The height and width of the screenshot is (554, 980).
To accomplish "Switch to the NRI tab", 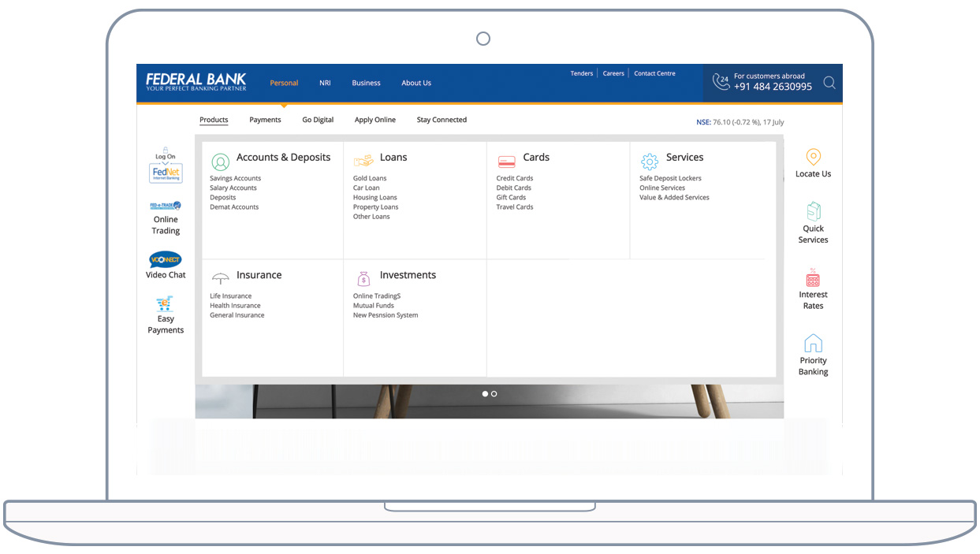I will click(325, 83).
